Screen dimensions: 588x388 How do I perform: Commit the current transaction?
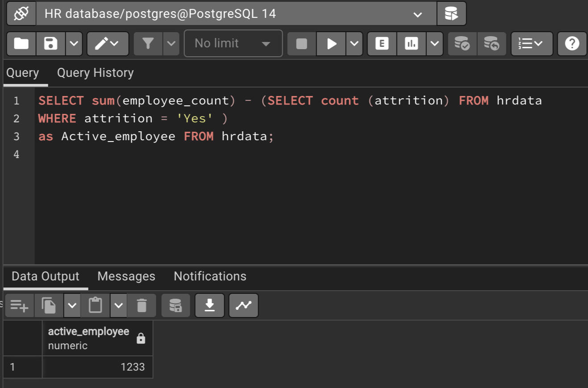462,43
